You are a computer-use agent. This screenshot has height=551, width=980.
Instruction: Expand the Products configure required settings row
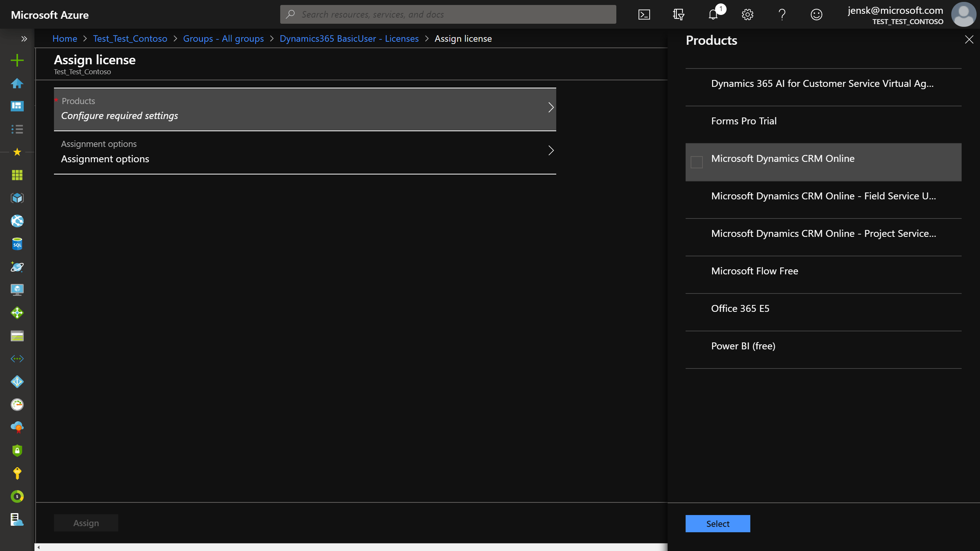pyautogui.click(x=305, y=109)
